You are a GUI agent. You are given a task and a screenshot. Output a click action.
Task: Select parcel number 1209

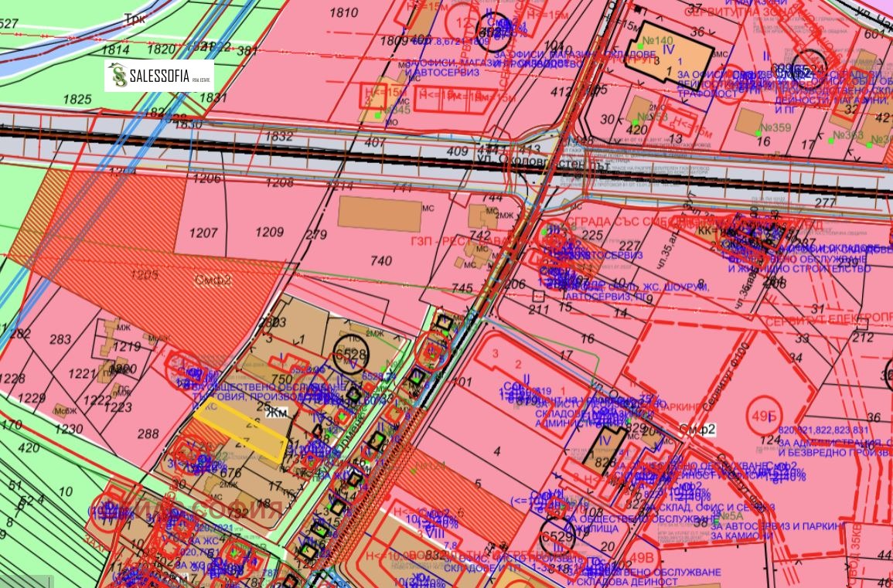pyautogui.click(x=270, y=232)
